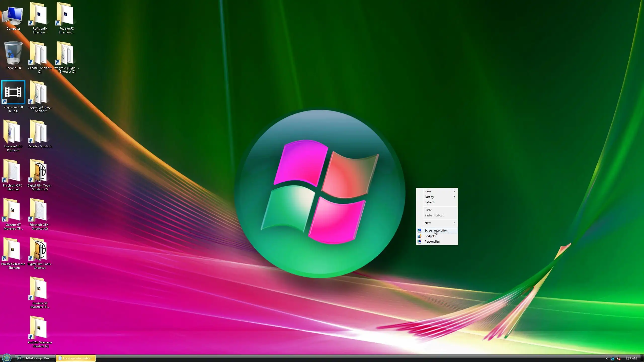Viewport: 644px width, 362px height.
Task: Select Frischluft OFX - Shortcut icon
Action: click(13, 172)
